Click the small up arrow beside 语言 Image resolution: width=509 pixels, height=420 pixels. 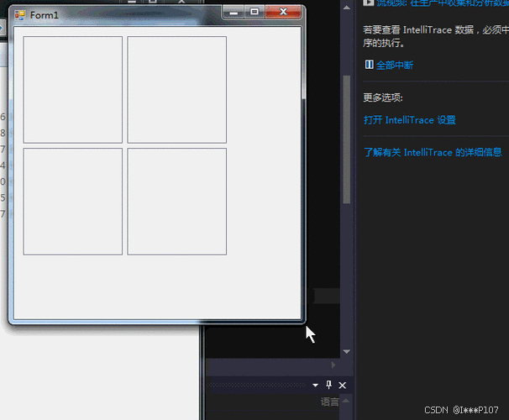click(x=346, y=401)
